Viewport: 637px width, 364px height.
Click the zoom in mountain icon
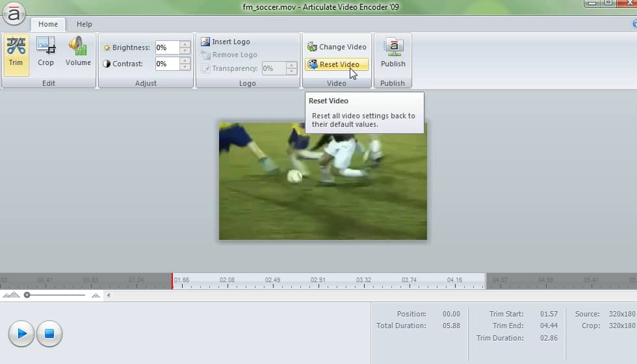click(x=96, y=295)
